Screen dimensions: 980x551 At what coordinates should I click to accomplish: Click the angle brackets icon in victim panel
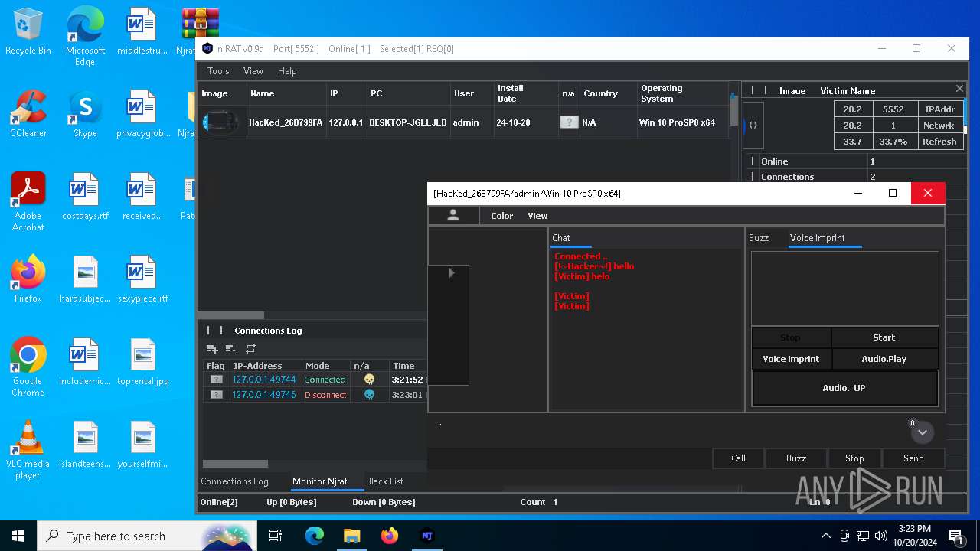[753, 126]
